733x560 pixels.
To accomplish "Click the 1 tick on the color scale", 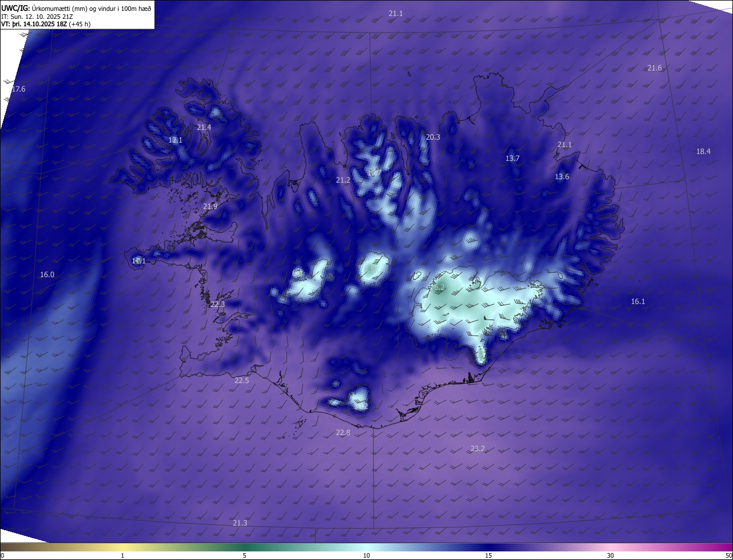I will pos(123,556).
